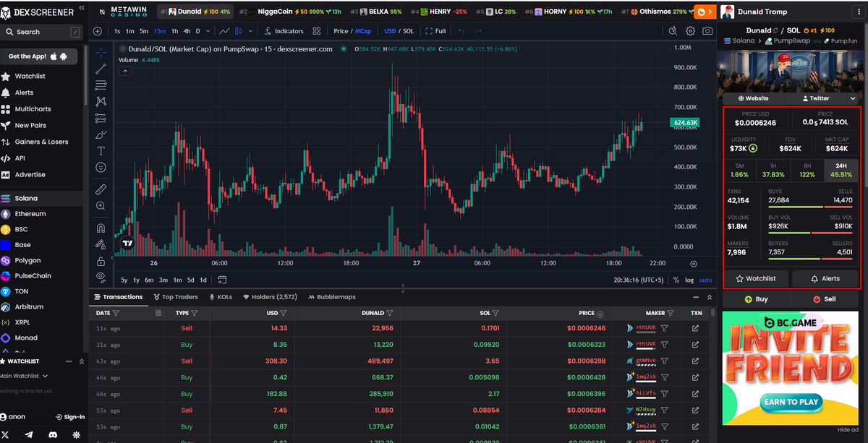Screen dimensions: 868x443
Task: Toggle auto scale on chart
Action: [705, 280]
